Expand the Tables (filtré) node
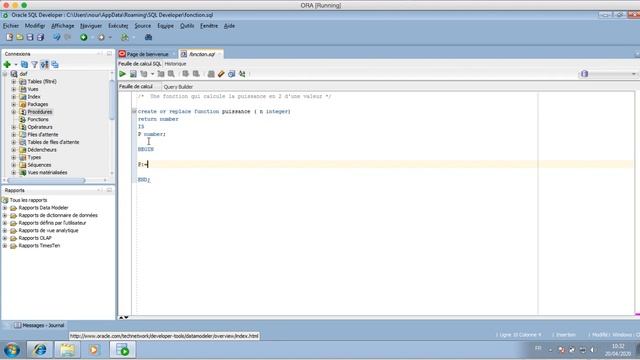640x360 pixels. coord(14,82)
